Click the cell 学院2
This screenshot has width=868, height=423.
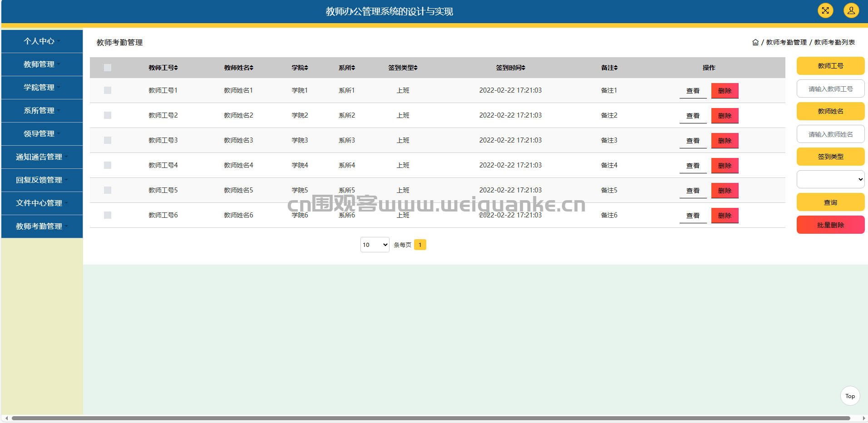pyautogui.click(x=300, y=115)
